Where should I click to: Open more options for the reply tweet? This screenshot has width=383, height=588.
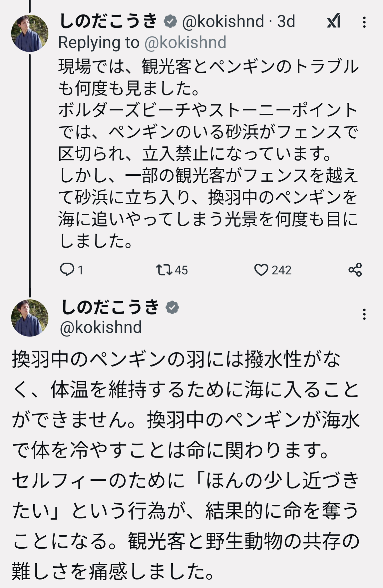click(364, 22)
